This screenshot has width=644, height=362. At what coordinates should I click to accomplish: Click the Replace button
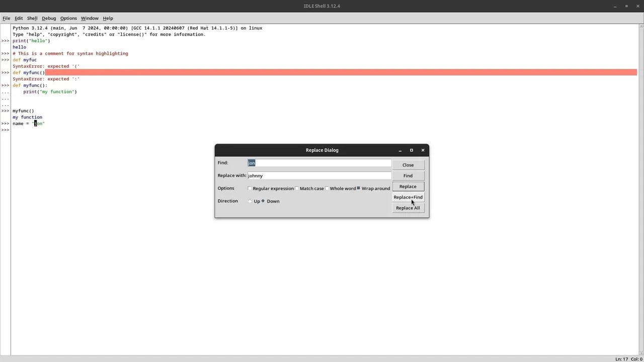pos(408,187)
